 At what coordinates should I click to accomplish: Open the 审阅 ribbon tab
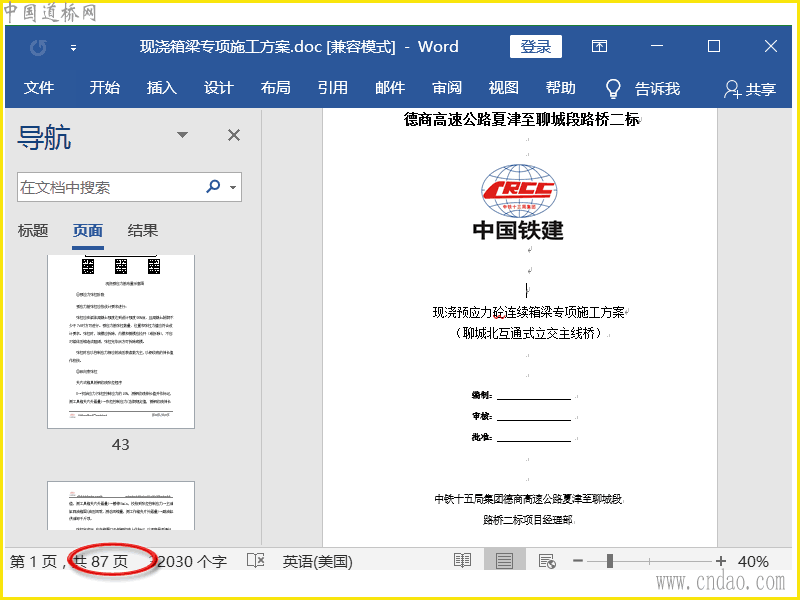click(x=447, y=88)
